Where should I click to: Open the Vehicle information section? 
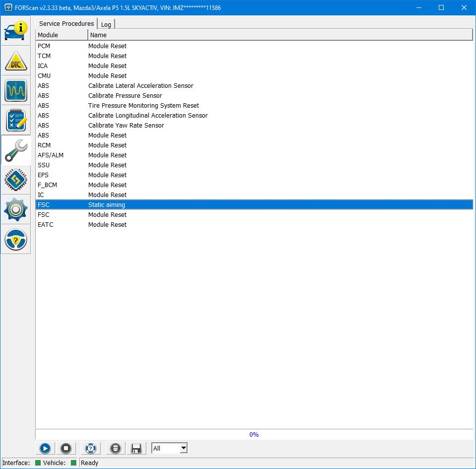pos(16,31)
